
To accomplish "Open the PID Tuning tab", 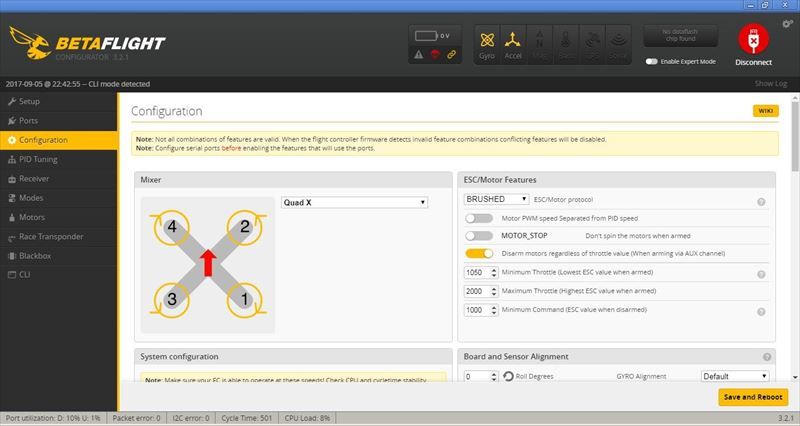I will point(59,159).
